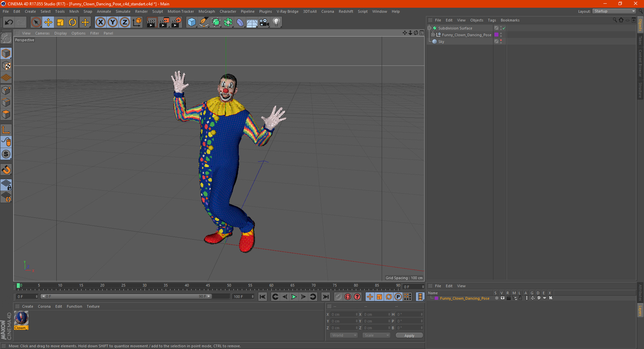
Task: Expand the Funny_Clown_Dancing_Pose tree node
Action: coord(433,35)
